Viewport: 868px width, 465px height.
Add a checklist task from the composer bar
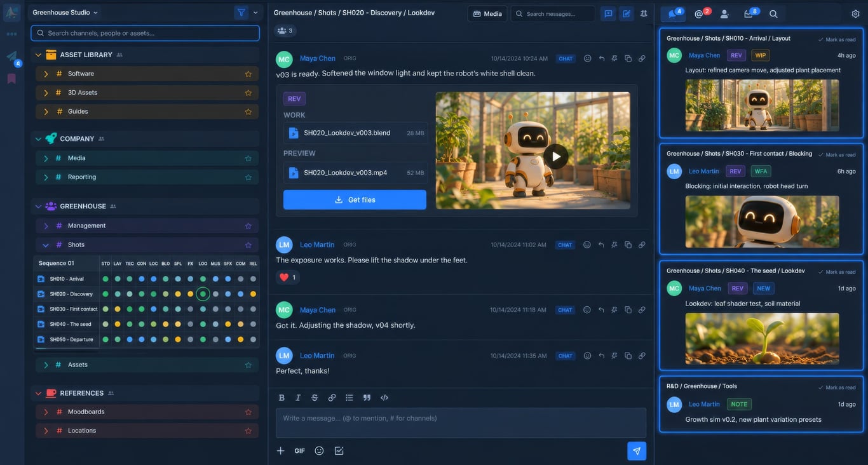click(339, 451)
